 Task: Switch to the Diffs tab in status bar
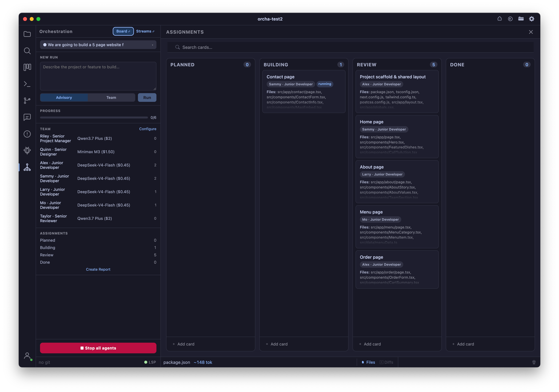[386, 362]
